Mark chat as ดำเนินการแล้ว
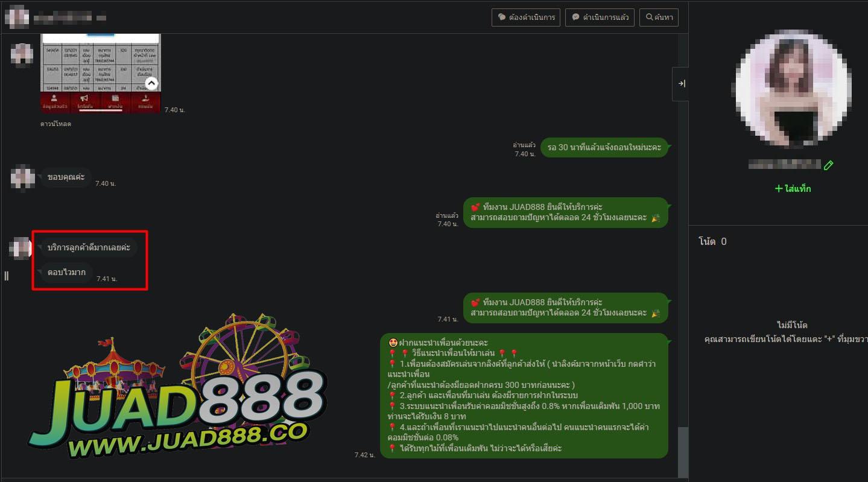The image size is (868, 482). (600, 17)
